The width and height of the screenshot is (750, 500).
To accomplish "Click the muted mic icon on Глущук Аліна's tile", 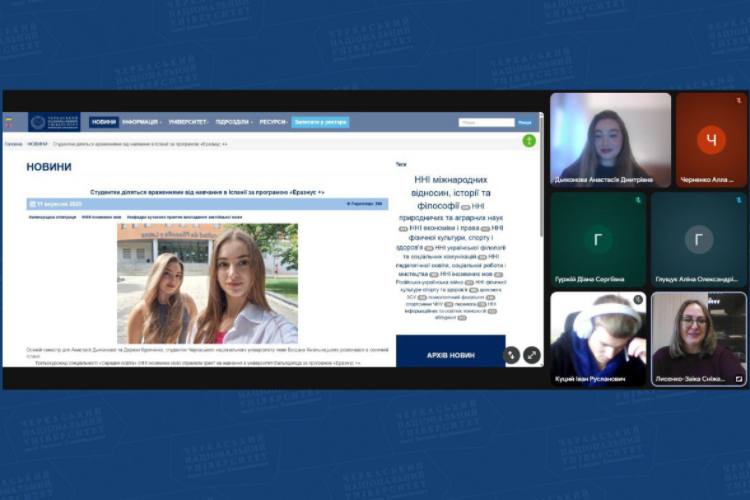I will [x=739, y=200].
